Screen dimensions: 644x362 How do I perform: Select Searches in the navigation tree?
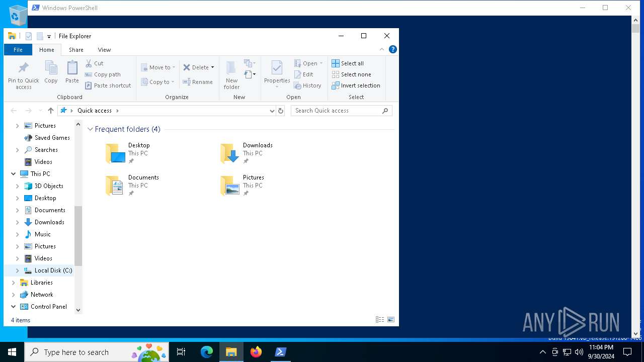[x=46, y=150]
